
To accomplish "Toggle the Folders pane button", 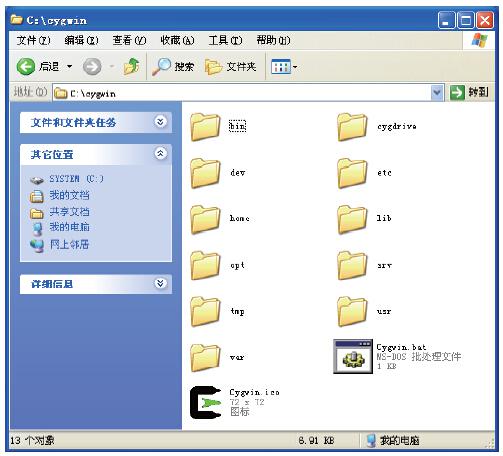I will click(x=231, y=67).
